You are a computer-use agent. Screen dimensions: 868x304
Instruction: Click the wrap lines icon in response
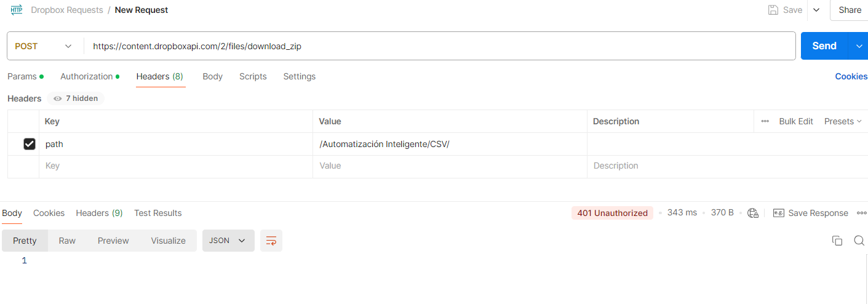click(271, 241)
